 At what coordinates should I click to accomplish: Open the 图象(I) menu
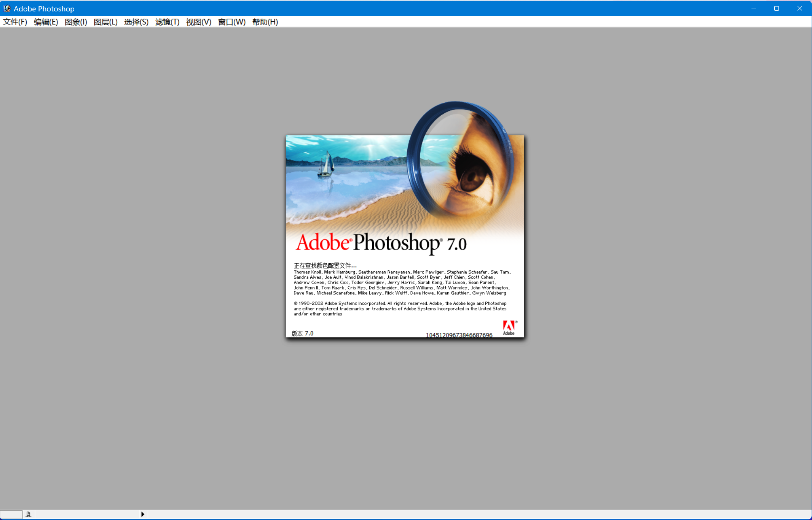pyautogui.click(x=76, y=22)
